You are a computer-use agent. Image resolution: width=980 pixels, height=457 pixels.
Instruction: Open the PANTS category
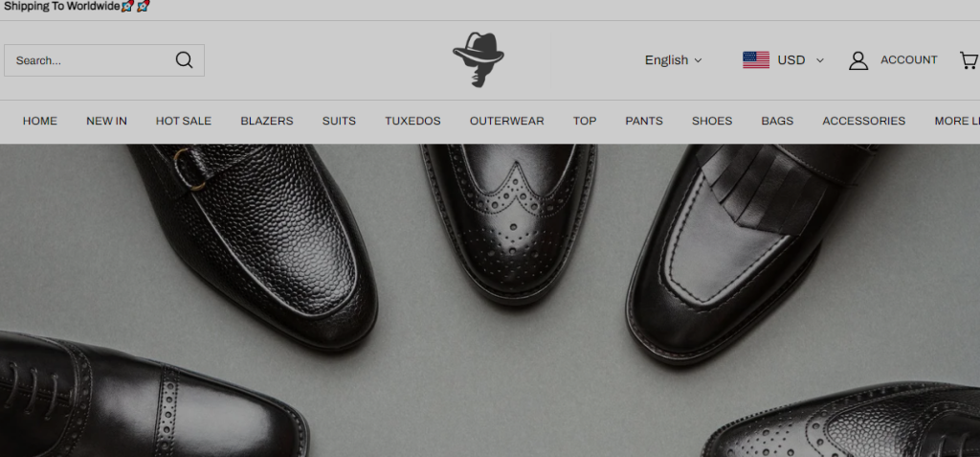(x=644, y=121)
